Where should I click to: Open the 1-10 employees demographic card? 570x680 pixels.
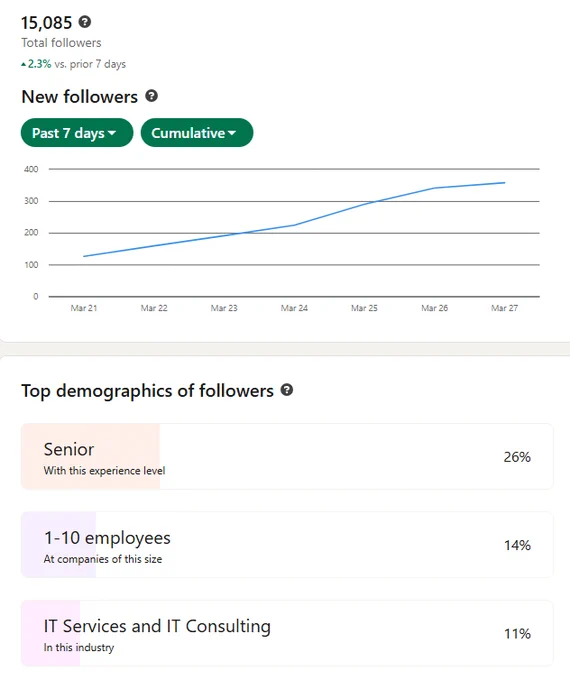pyautogui.click(x=287, y=545)
